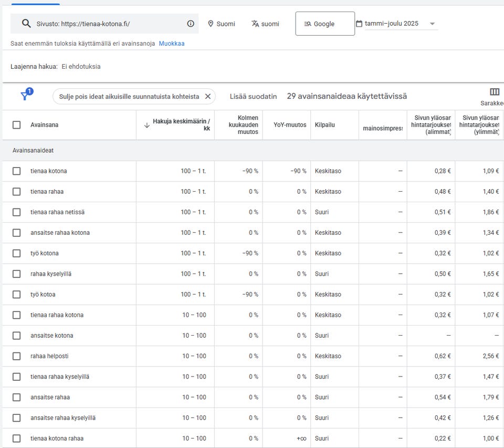This screenshot has height=448, width=504.
Task: Click the sort arrow on Hakuja keskimäärin
Action: click(x=147, y=125)
